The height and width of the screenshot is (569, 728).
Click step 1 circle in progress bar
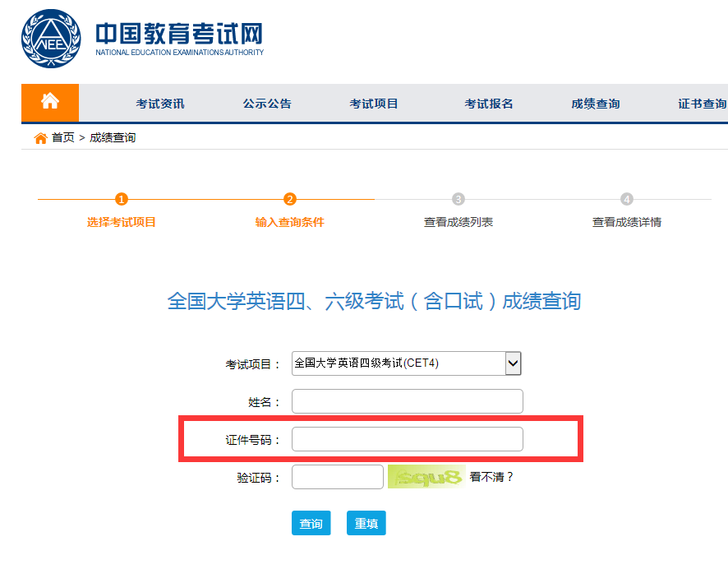[121, 199]
